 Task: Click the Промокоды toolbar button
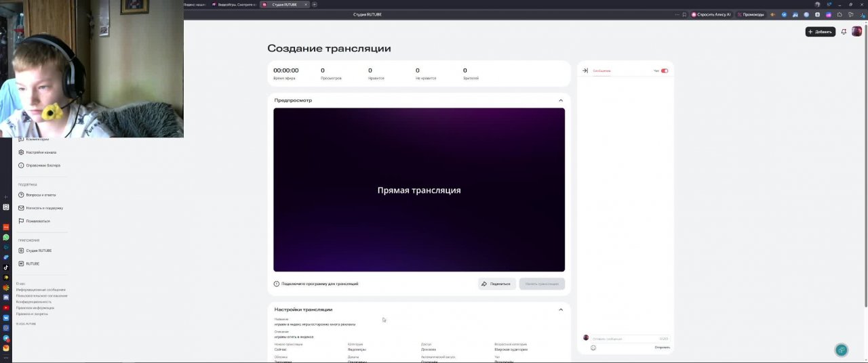751,14
